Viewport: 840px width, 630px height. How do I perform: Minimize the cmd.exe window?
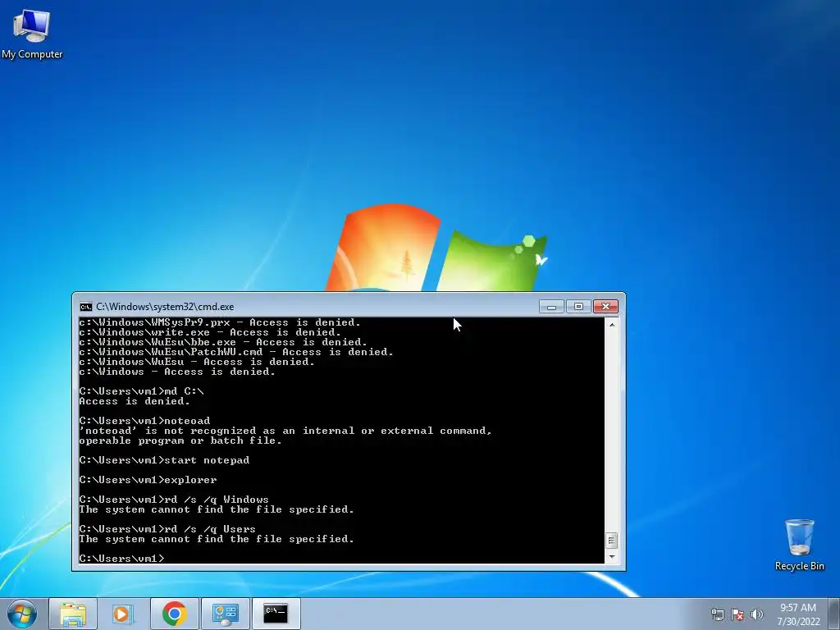point(551,307)
